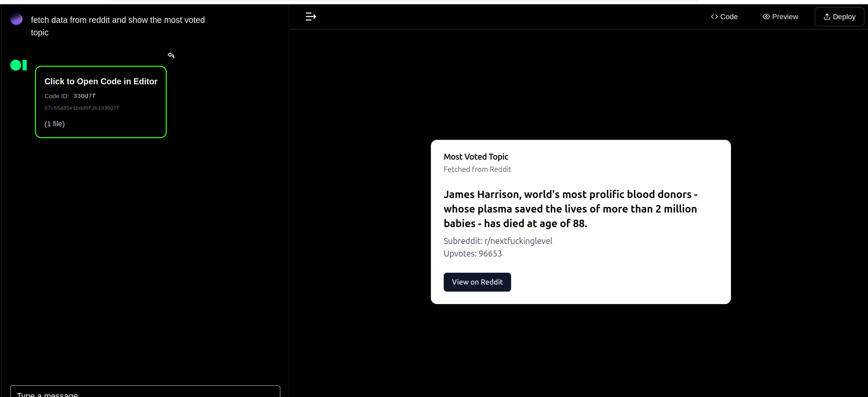Click the (1 file) label
868x397 pixels.
click(x=54, y=124)
